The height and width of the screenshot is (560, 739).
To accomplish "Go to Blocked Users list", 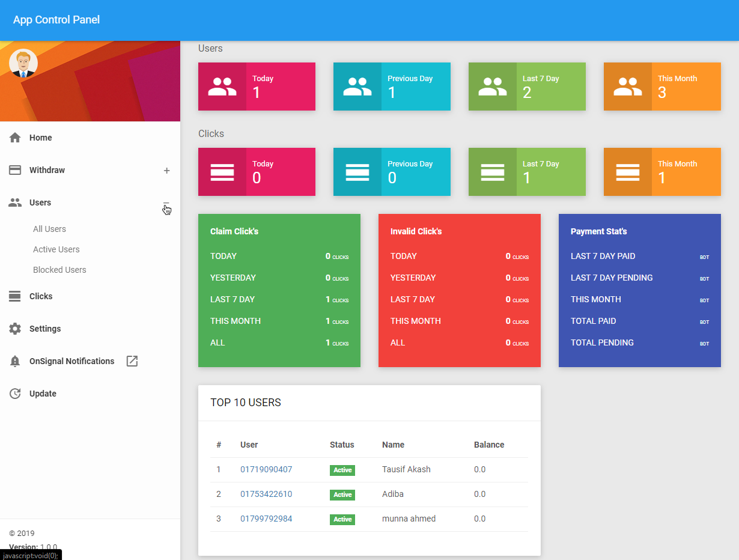I will pos(59,270).
